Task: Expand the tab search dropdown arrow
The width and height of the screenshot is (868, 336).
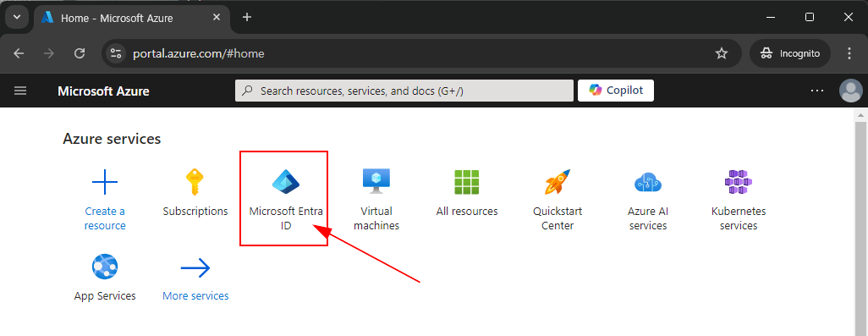Action: tap(17, 17)
